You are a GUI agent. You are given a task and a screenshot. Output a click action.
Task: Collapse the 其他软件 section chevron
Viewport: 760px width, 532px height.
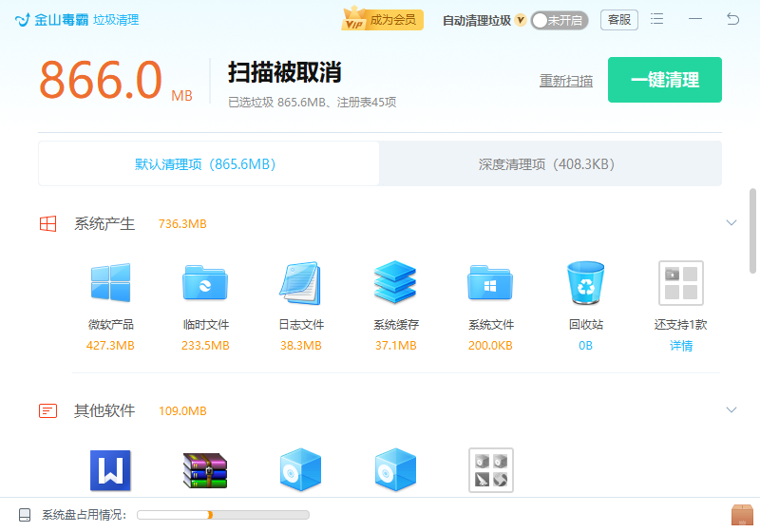point(731,409)
